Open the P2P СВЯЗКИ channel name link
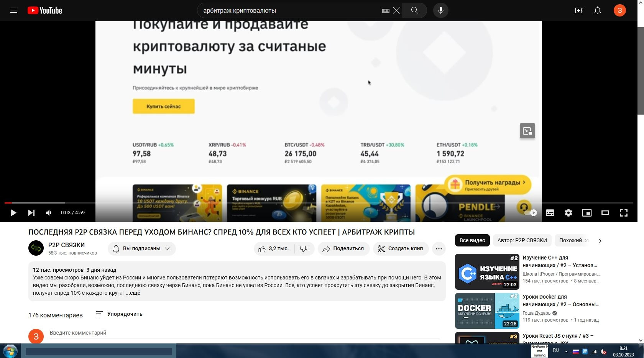Image resolution: width=644 pixels, height=358 pixels. 66,245
